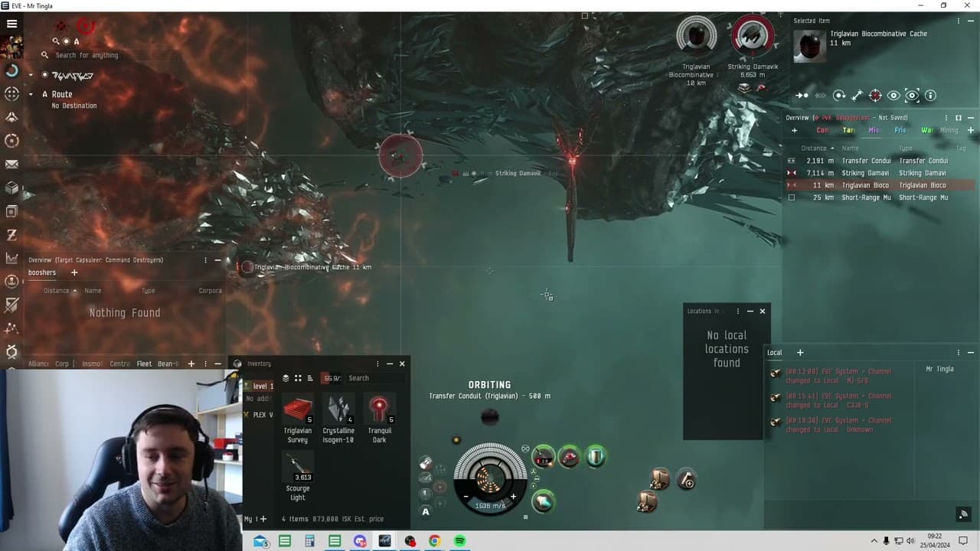Toggle Inventory stacked layers view icon

point(286,378)
